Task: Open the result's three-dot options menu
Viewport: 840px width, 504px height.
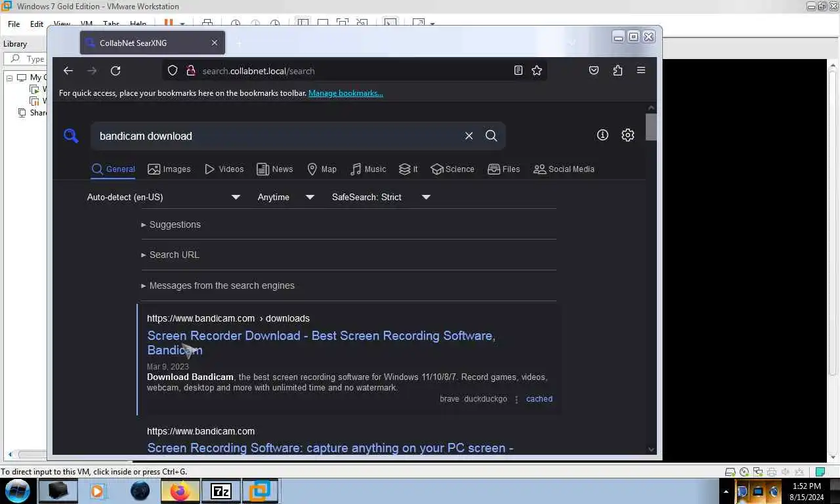Action: tap(516, 399)
